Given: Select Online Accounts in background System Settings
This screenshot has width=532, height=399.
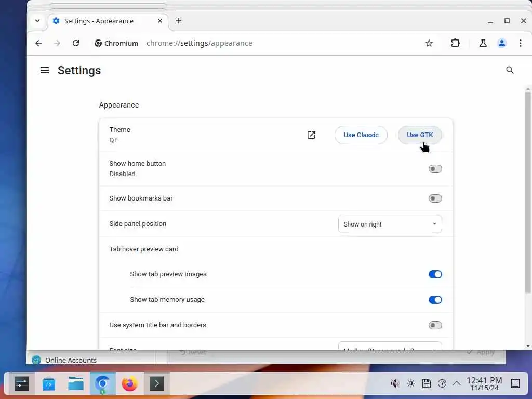Looking at the screenshot, I should pyautogui.click(x=71, y=360).
